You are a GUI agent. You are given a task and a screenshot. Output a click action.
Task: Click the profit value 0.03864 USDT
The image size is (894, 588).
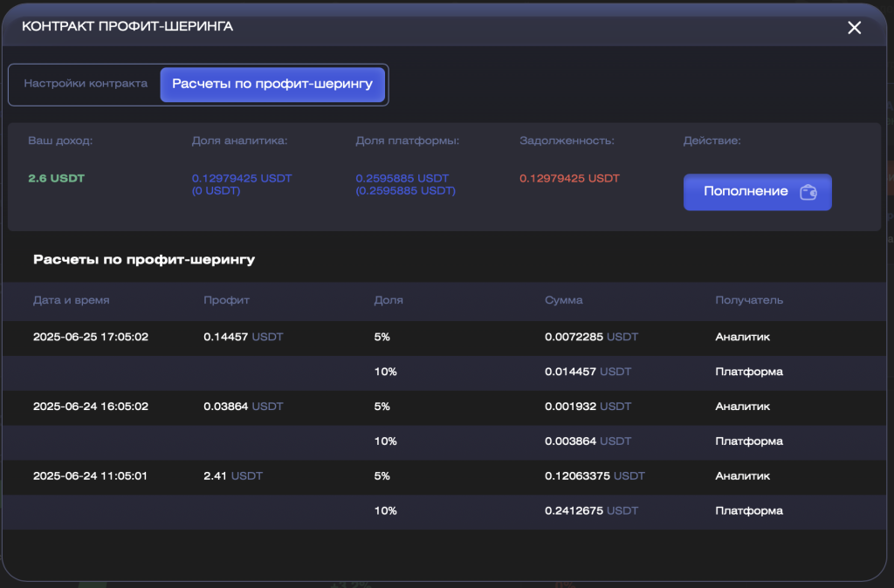(244, 407)
